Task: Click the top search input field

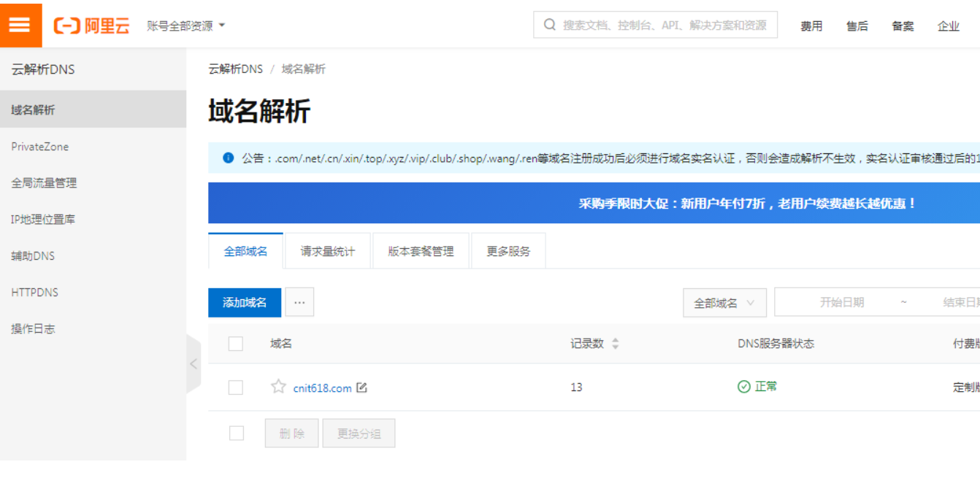Action: 656,25
